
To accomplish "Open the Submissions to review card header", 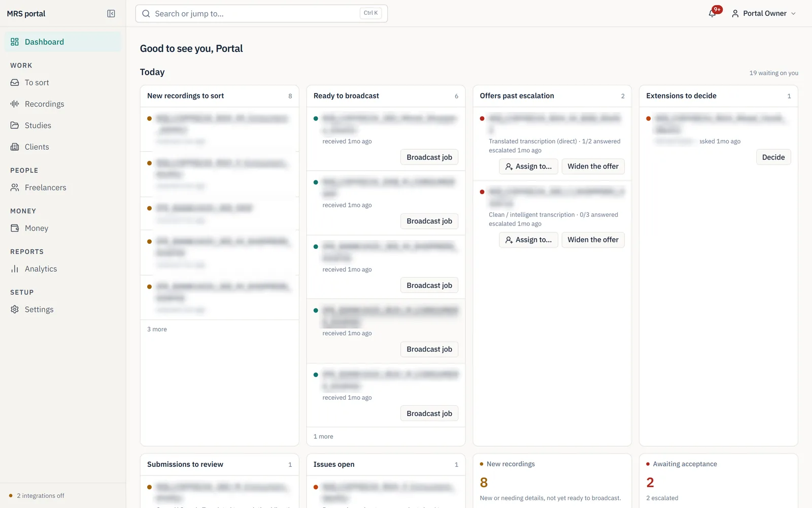I will [x=219, y=464].
